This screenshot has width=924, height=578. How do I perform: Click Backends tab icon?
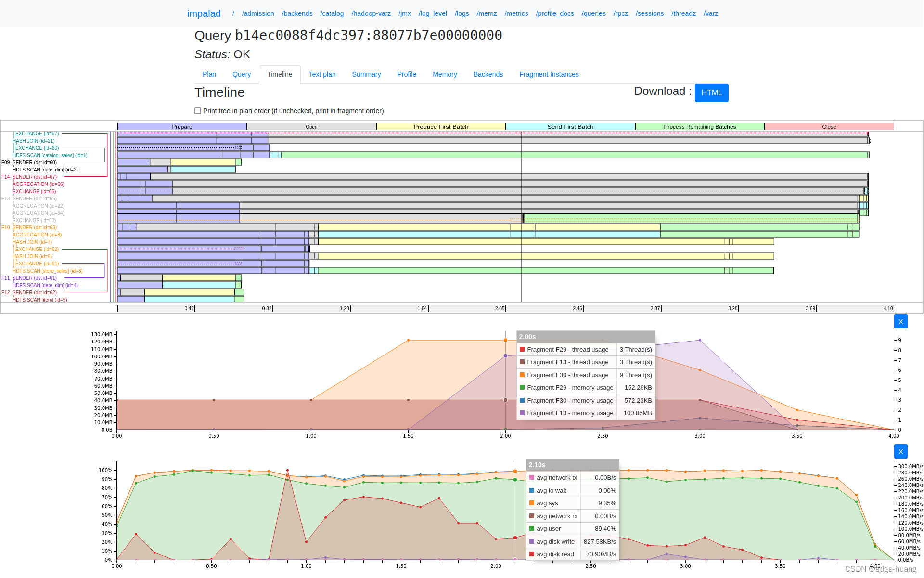click(x=488, y=74)
